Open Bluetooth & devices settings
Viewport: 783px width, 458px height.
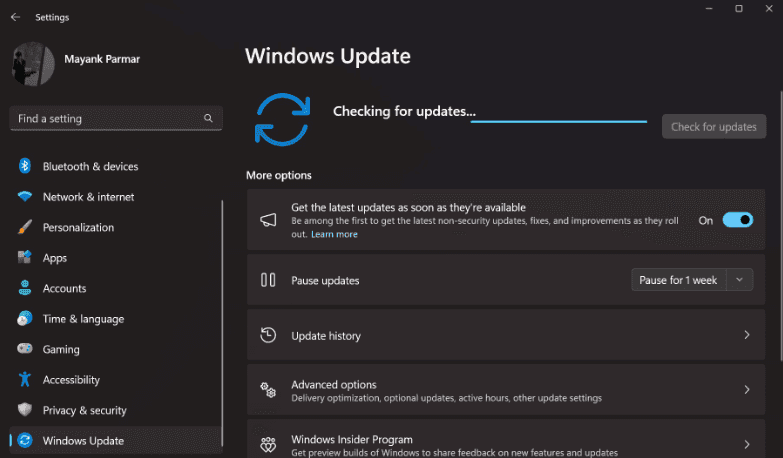(116, 166)
